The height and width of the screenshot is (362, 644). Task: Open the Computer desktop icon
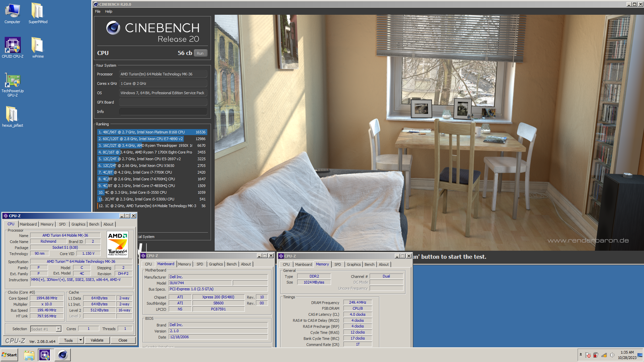[x=12, y=13]
